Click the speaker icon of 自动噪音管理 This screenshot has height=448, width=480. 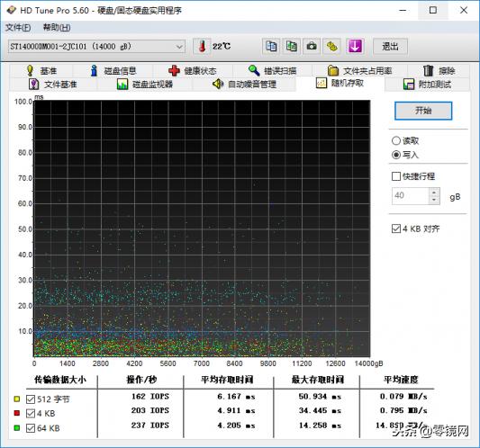pos(218,84)
